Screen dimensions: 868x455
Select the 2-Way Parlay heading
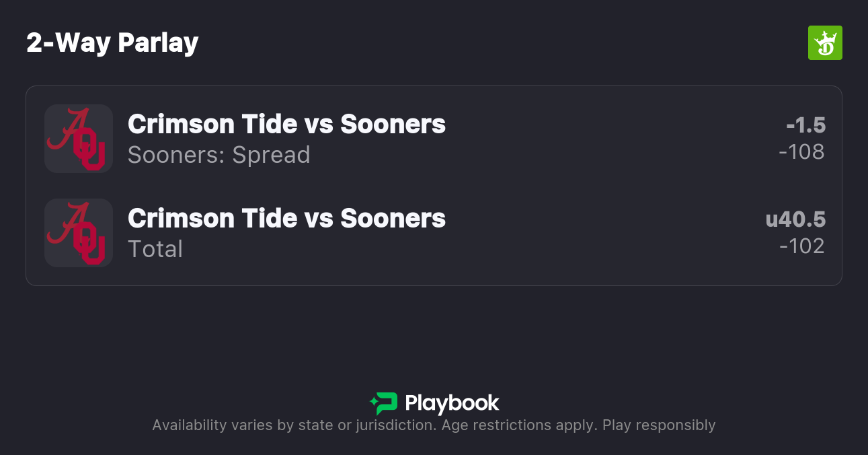pyautogui.click(x=112, y=43)
